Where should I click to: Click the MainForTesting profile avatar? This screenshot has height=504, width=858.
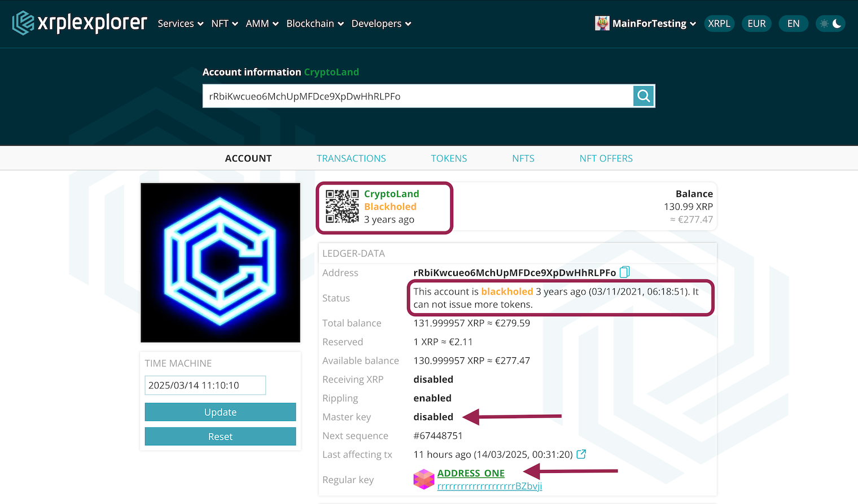click(x=601, y=23)
